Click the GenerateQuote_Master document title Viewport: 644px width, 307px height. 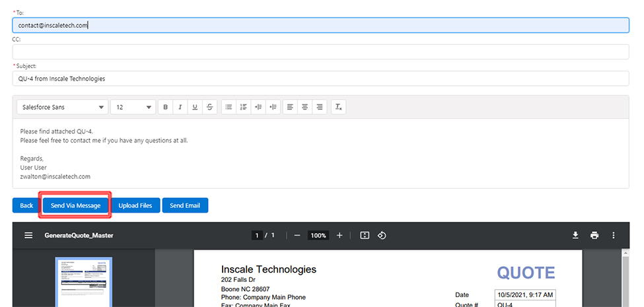click(x=79, y=235)
